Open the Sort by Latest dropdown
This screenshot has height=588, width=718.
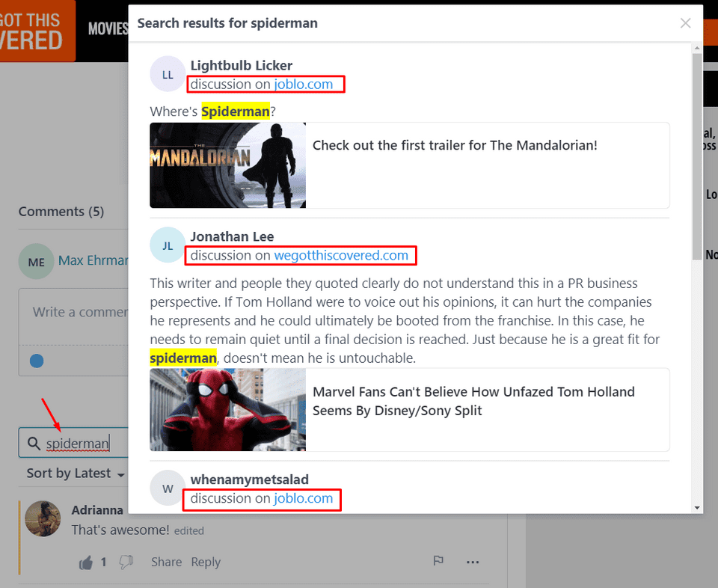point(73,473)
